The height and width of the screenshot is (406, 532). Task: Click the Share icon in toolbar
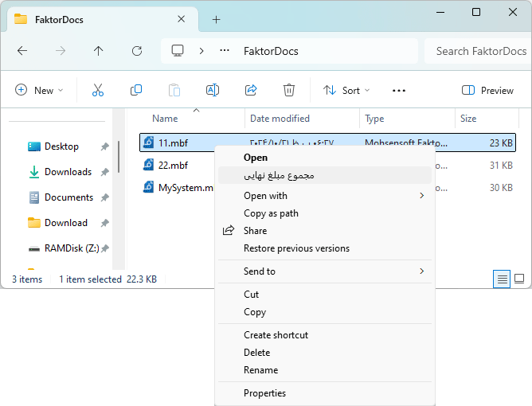[x=251, y=91]
